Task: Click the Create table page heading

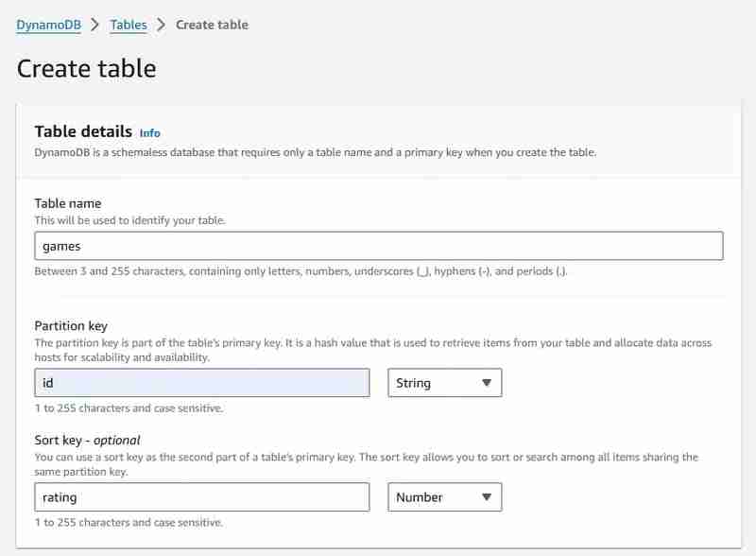Action: tap(88, 69)
